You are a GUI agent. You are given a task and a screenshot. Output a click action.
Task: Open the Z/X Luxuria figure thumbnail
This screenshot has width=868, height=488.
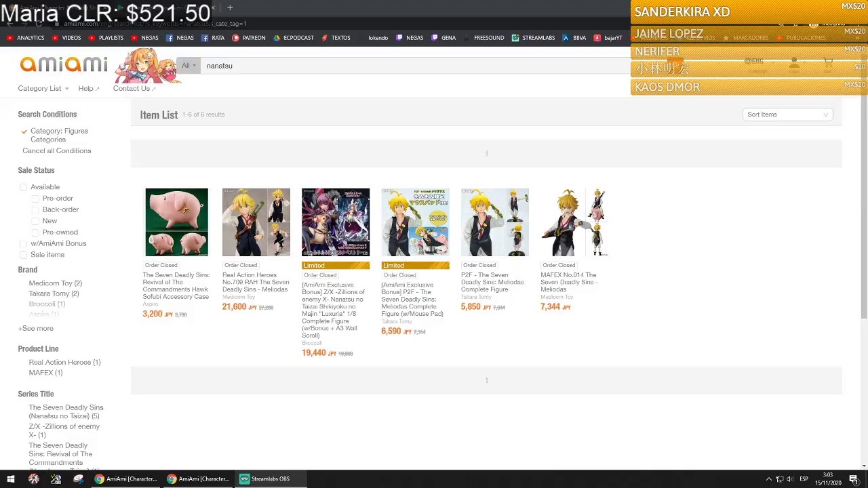click(336, 222)
